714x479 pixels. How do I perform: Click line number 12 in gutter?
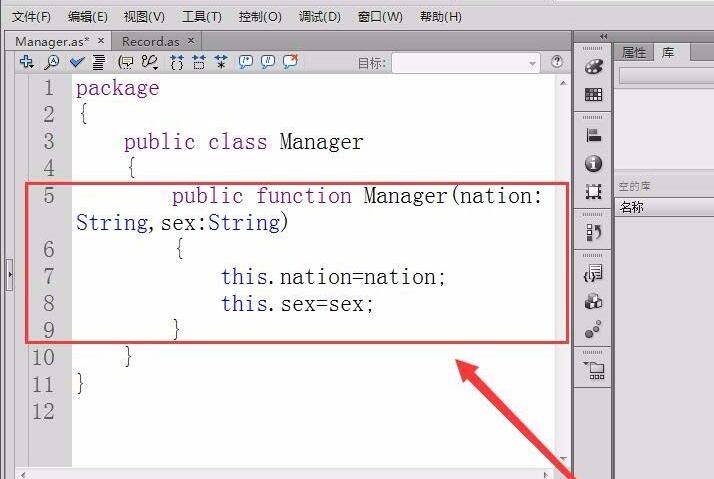coord(44,412)
